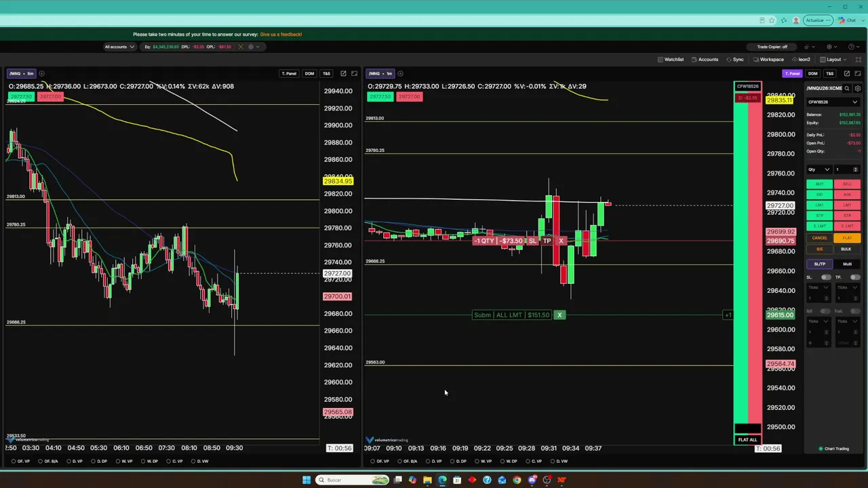Viewport: 868px width, 488px height.
Task: Open File Explorer from the taskbar
Action: (x=427, y=480)
